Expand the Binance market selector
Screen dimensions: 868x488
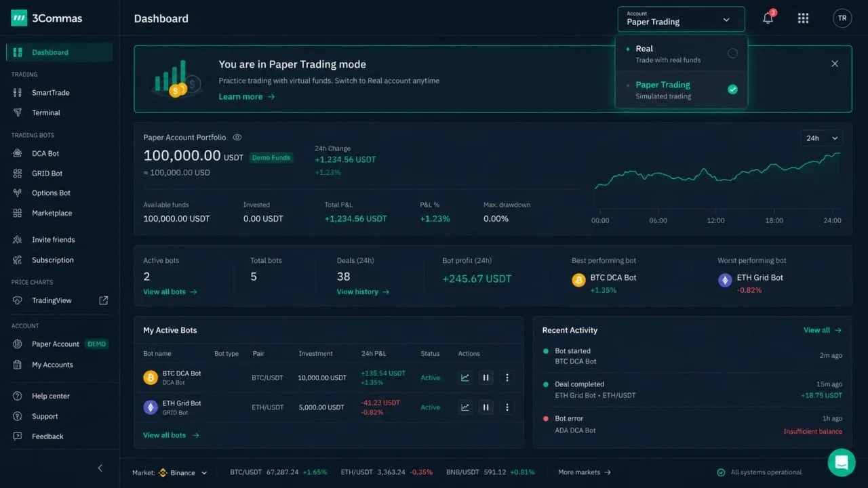183,472
